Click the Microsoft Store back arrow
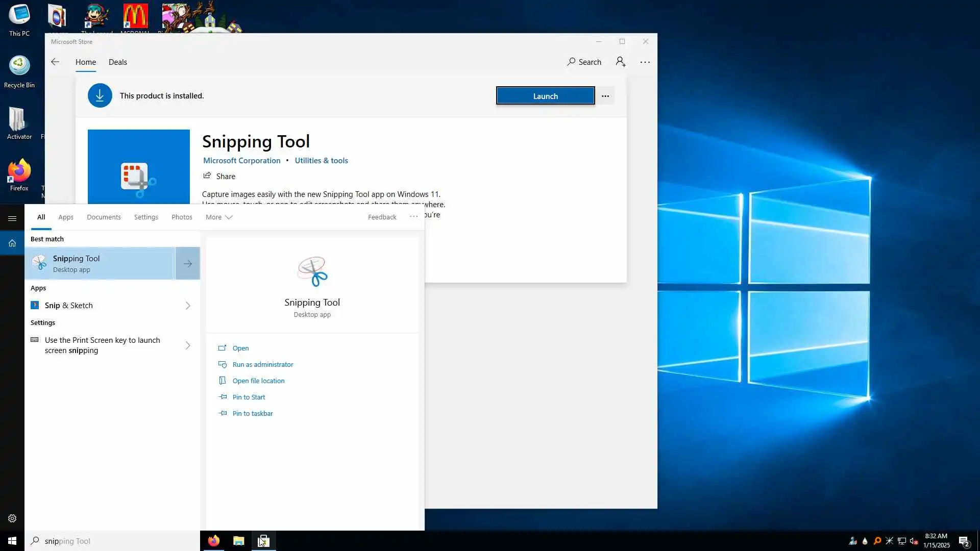 (x=55, y=62)
